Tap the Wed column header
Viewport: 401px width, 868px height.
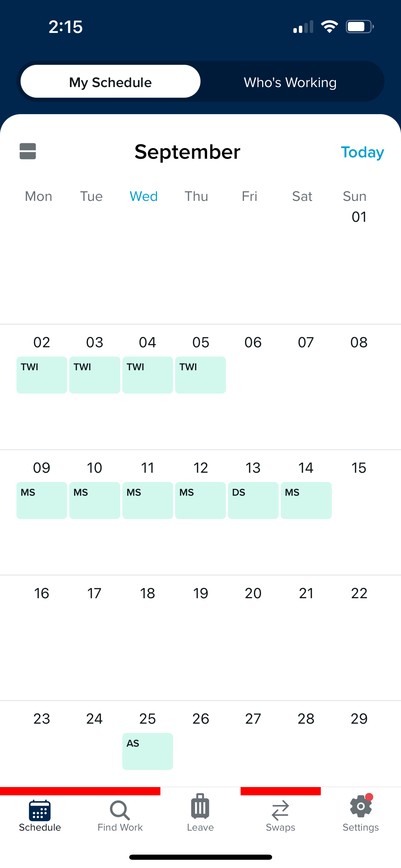click(143, 196)
